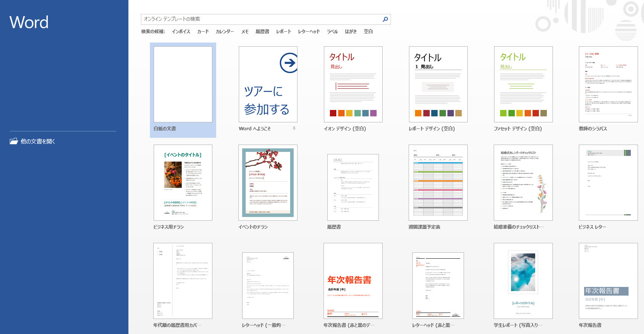Open the 履歴書 template thumbnail
Screen dimensions: 644x334
coord(353,187)
